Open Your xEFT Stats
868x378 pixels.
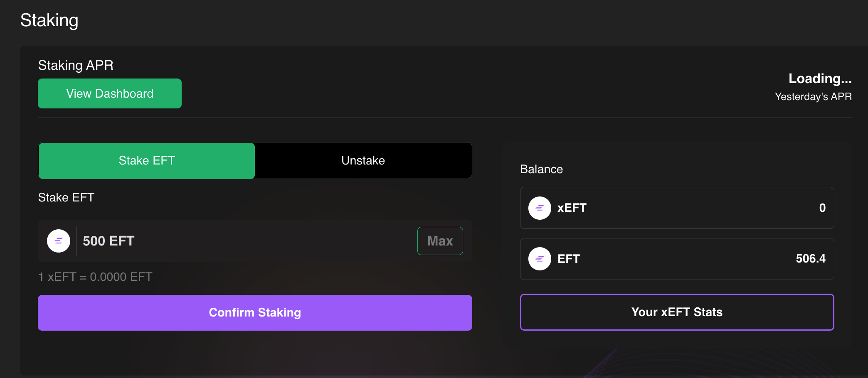677,312
